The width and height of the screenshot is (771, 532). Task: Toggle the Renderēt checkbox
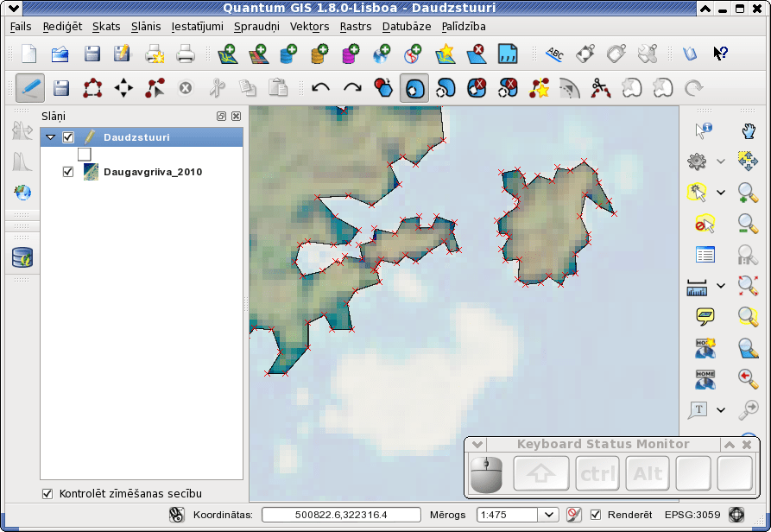(x=596, y=515)
